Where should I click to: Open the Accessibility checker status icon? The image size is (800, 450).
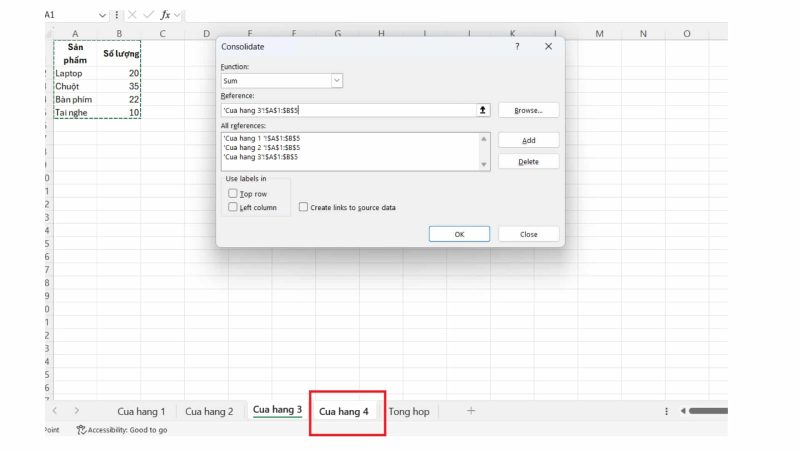[x=81, y=430]
